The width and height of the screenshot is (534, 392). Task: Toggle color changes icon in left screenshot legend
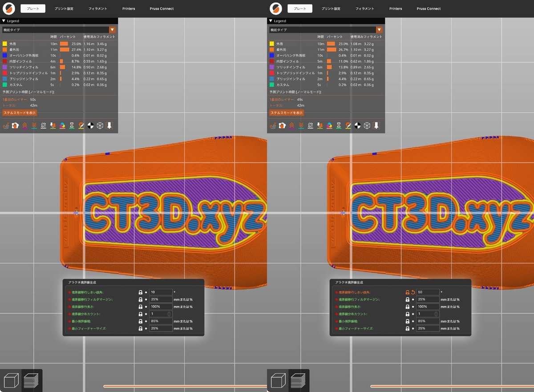click(62, 125)
